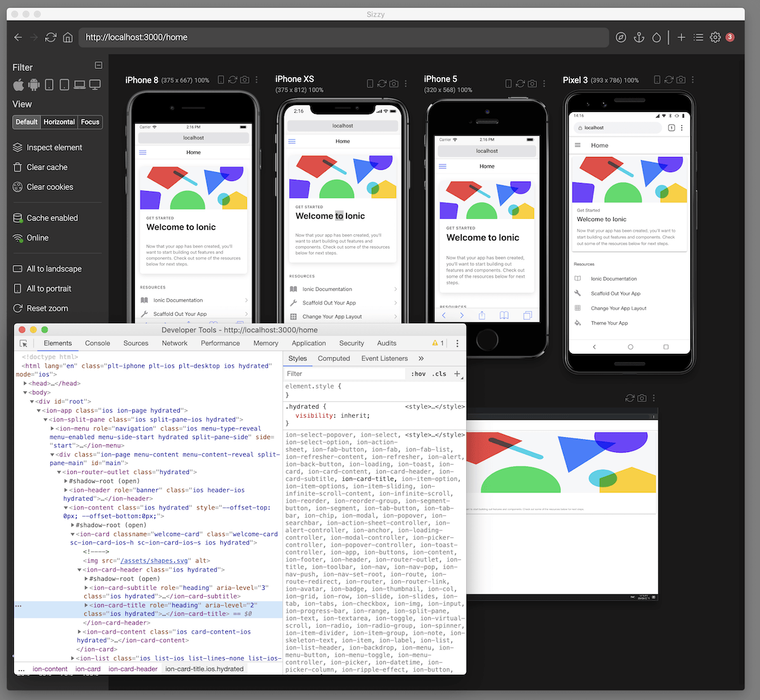Collapse the body node in Elements tree

25,392
